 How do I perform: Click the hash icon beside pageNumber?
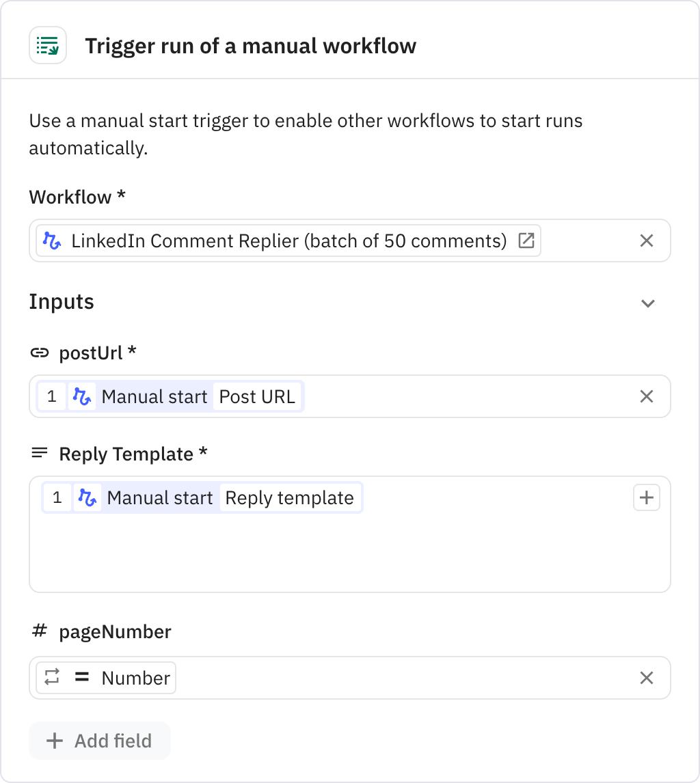(x=39, y=631)
